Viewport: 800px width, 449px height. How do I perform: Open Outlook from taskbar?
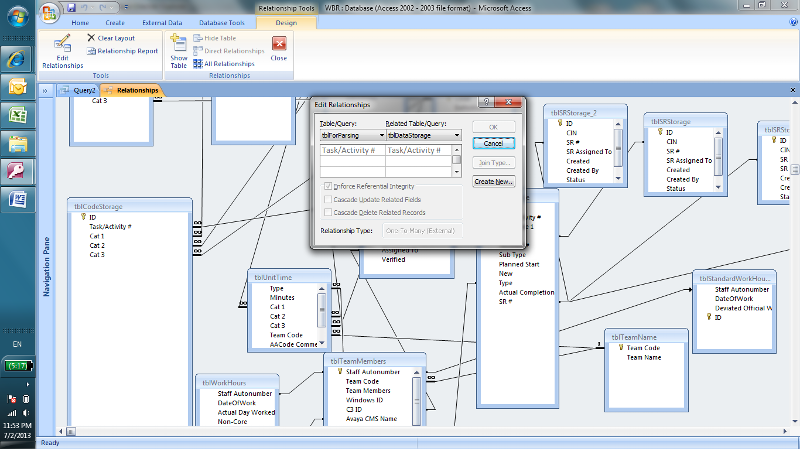[x=17, y=88]
